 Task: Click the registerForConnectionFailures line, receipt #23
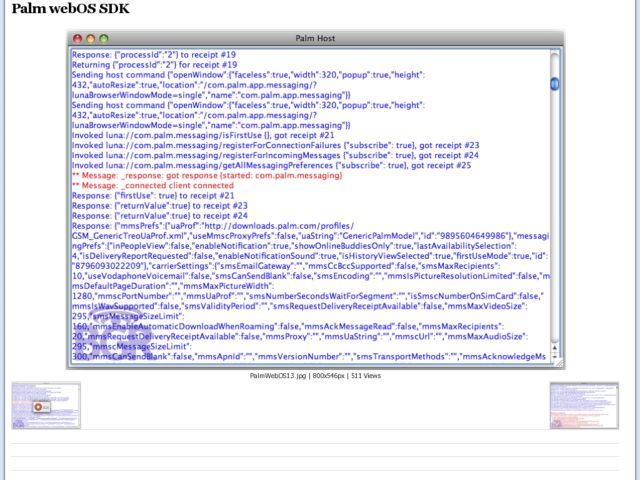276,145
